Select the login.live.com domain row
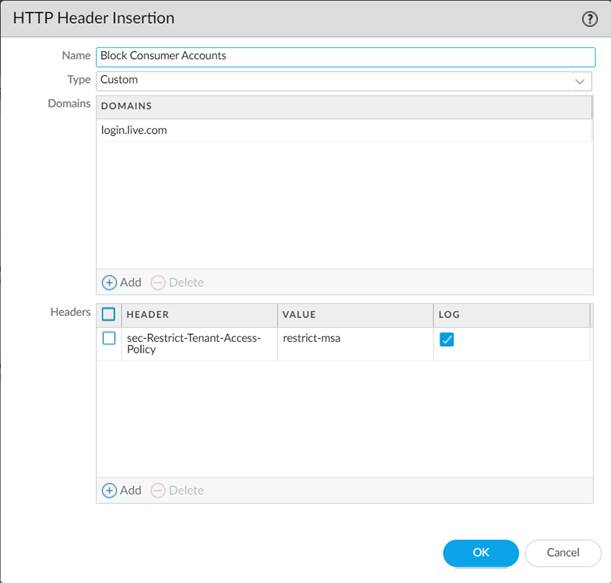The image size is (611, 583). pos(344,130)
